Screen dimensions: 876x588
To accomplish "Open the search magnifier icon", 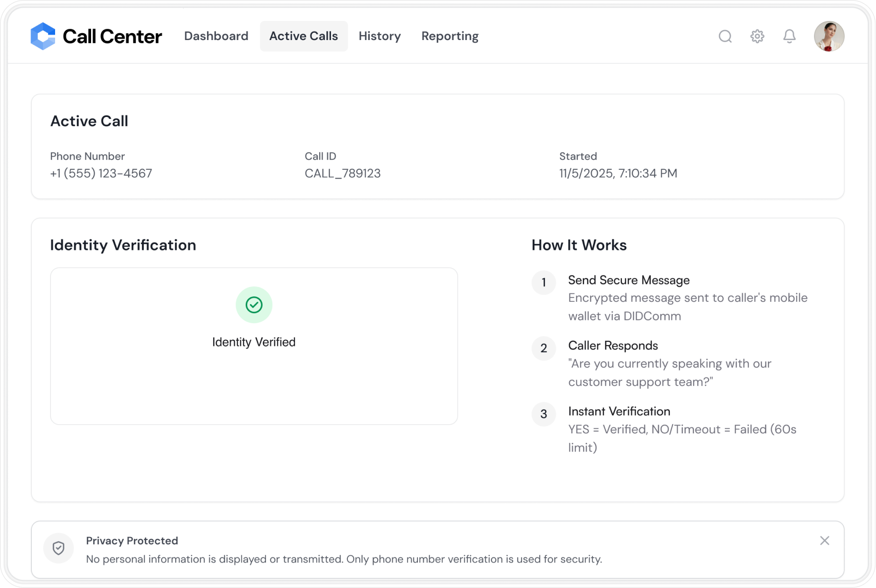I will tap(725, 36).
